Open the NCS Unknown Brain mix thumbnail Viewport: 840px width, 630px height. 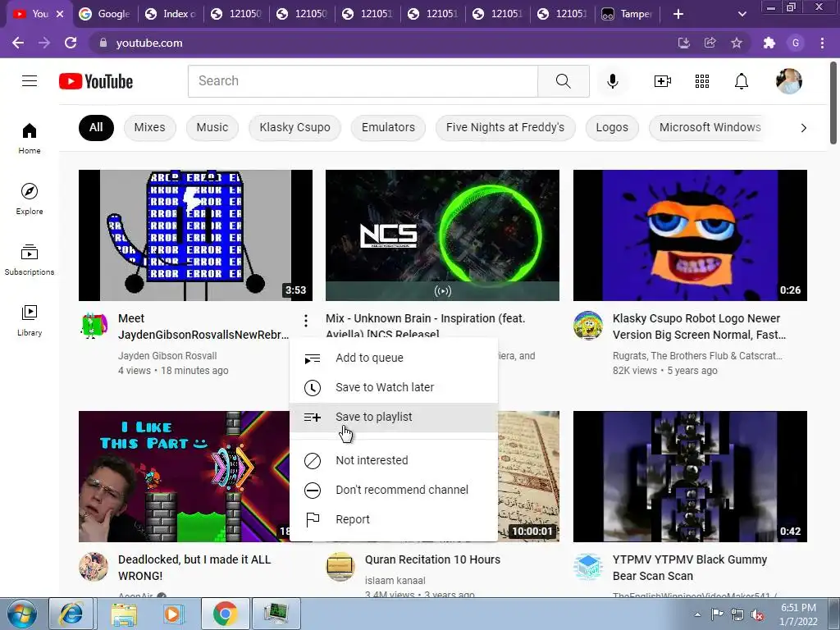tap(442, 235)
